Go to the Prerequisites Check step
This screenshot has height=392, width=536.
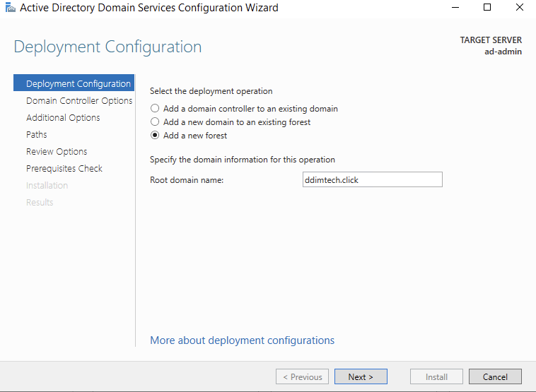point(64,168)
